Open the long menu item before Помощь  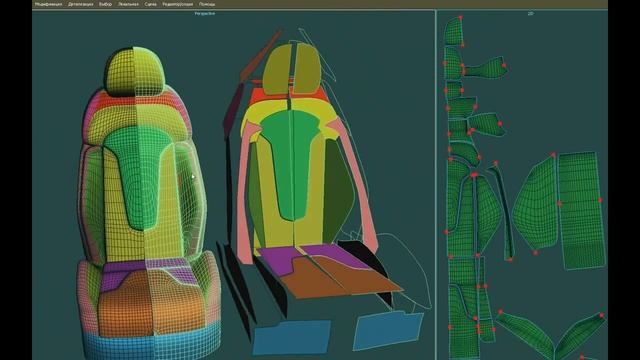click(178, 4)
